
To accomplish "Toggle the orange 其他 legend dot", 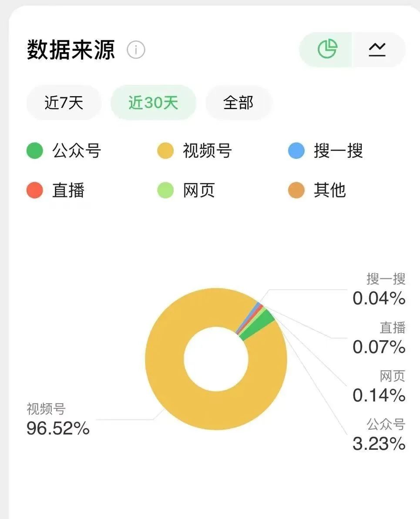I will (x=296, y=190).
